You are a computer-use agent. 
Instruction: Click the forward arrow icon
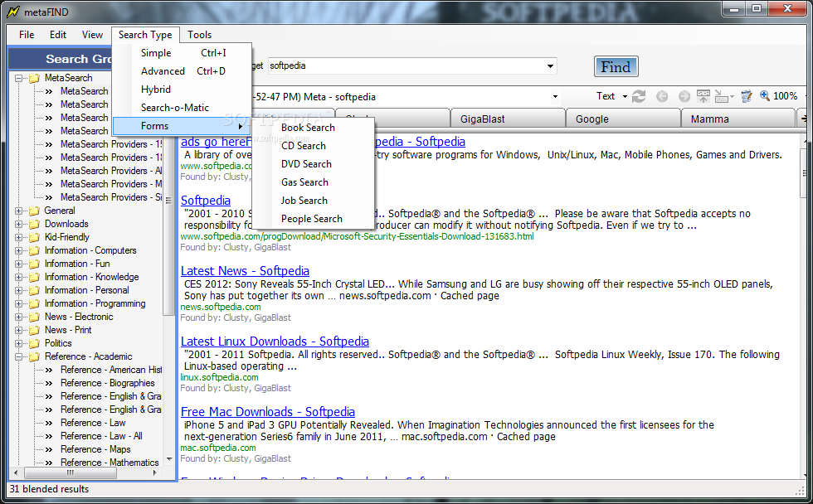[684, 96]
